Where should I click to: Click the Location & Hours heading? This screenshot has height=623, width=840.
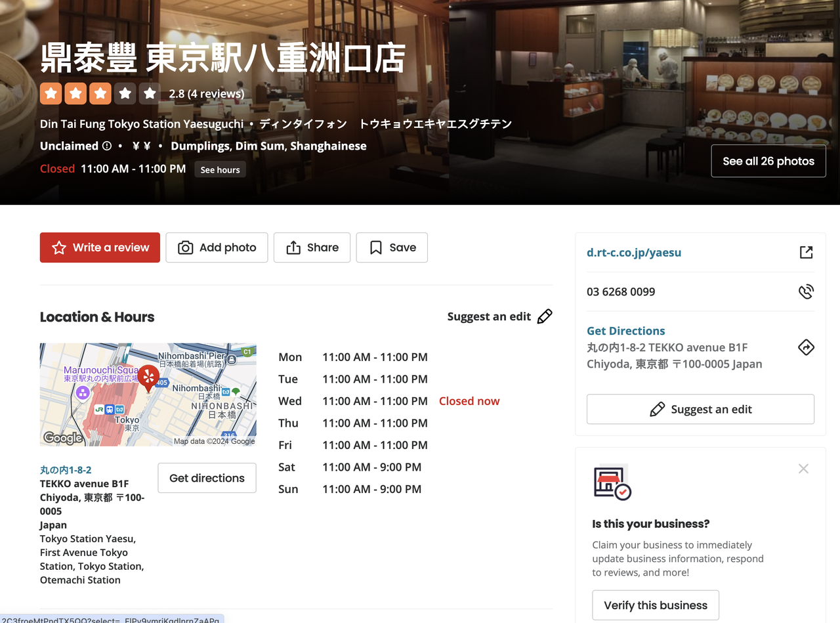[97, 316]
